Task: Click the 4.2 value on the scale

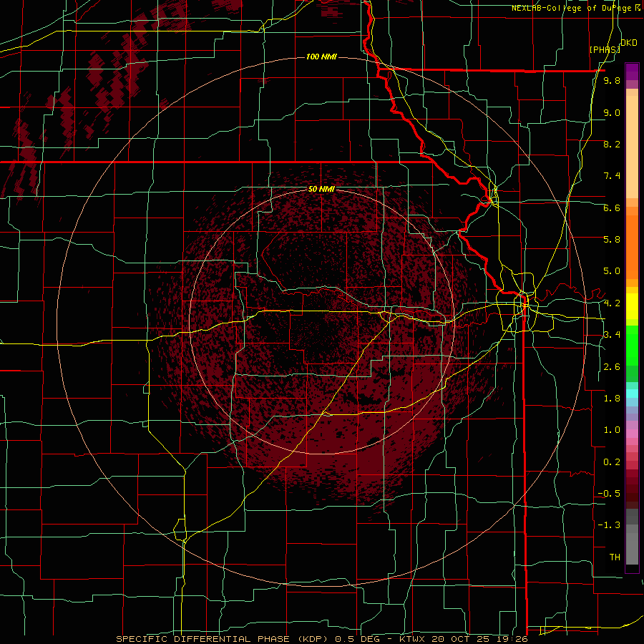Action: click(x=612, y=303)
